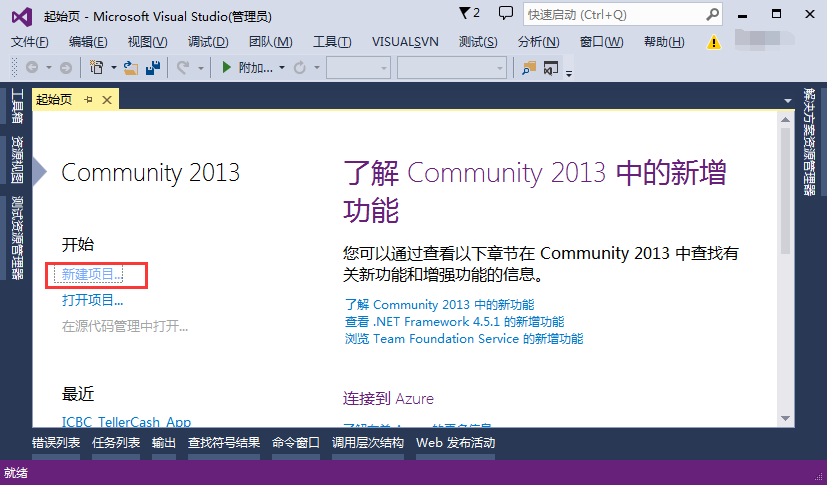827x485 pixels.
Task: Open the VISUALSVN menu
Action: pyautogui.click(x=405, y=42)
